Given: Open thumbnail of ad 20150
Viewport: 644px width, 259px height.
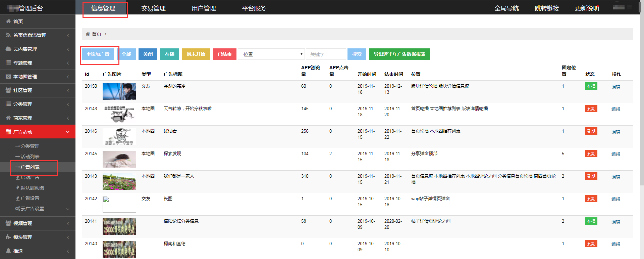Looking at the screenshot, I should click(x=119, y=92).
